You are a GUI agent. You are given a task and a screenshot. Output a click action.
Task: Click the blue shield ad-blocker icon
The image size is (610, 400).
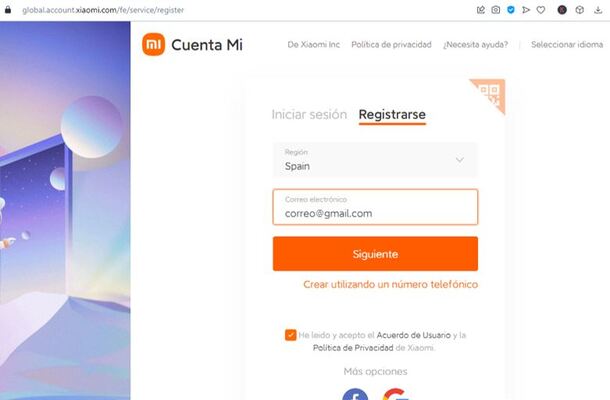click(x=511, y=10)
